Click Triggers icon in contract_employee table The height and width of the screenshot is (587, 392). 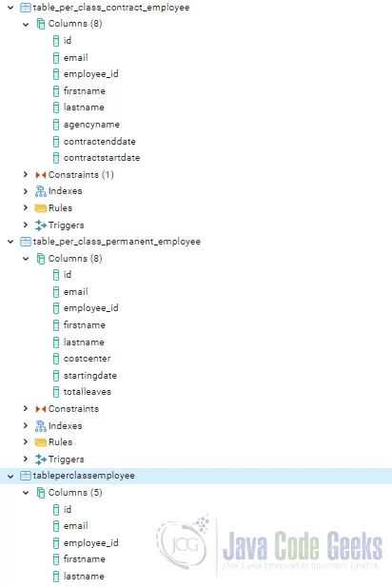[40, 225]
